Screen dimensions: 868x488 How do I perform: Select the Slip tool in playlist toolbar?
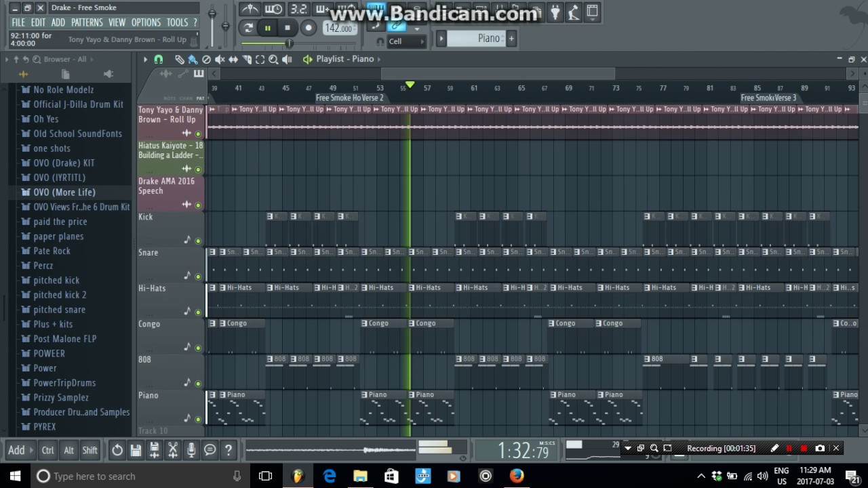click(233, 60)
